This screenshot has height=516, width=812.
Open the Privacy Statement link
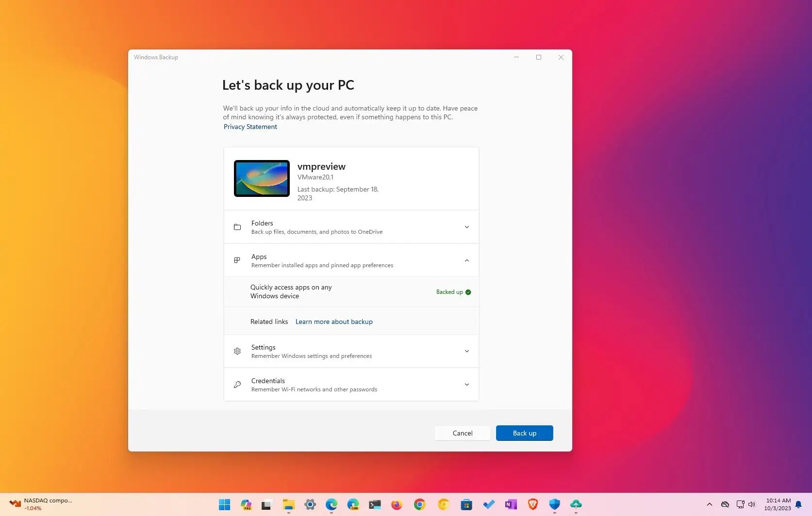(x=250, y=127)
